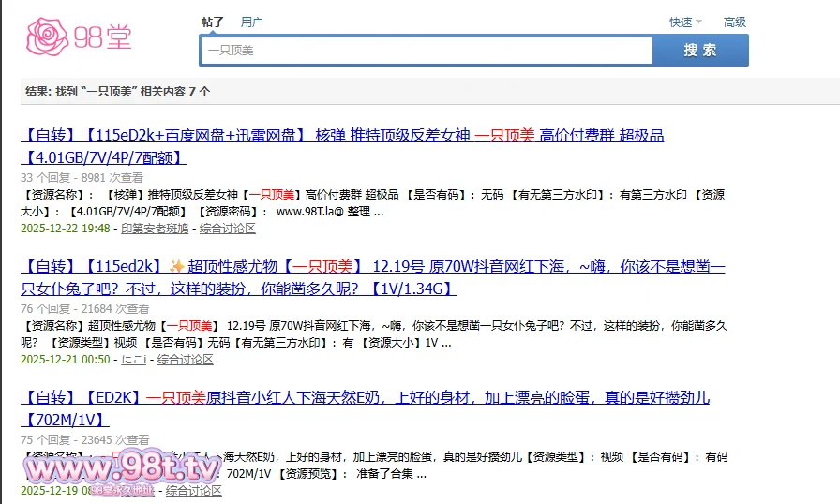Click the results summary bar showing 7 个
840x504 pixels.
(118, 92)
